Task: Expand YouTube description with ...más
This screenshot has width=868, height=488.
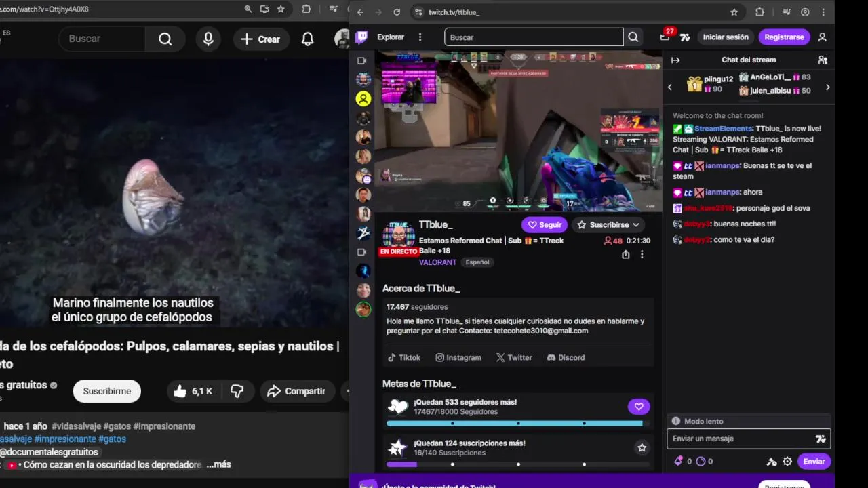Action: pyautogui.click(x=218, y=464)
